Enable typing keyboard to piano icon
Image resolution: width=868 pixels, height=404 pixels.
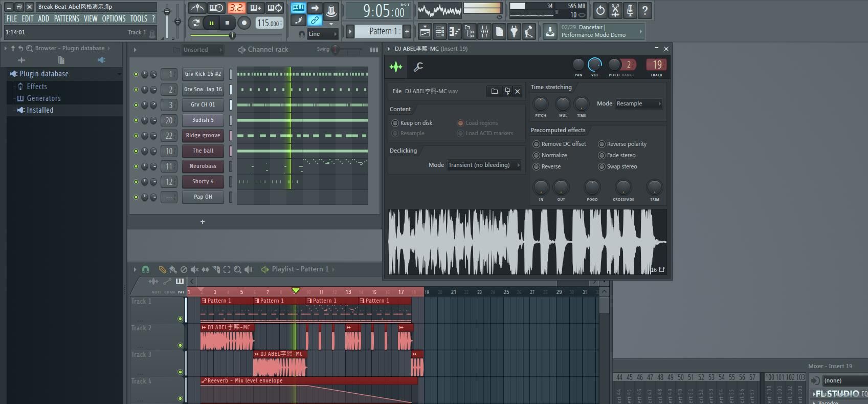tap(298, 8)
